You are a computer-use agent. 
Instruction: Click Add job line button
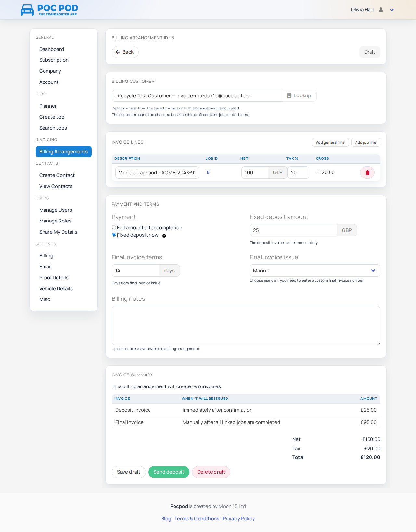pyautogui.click(x=366, y=142)
